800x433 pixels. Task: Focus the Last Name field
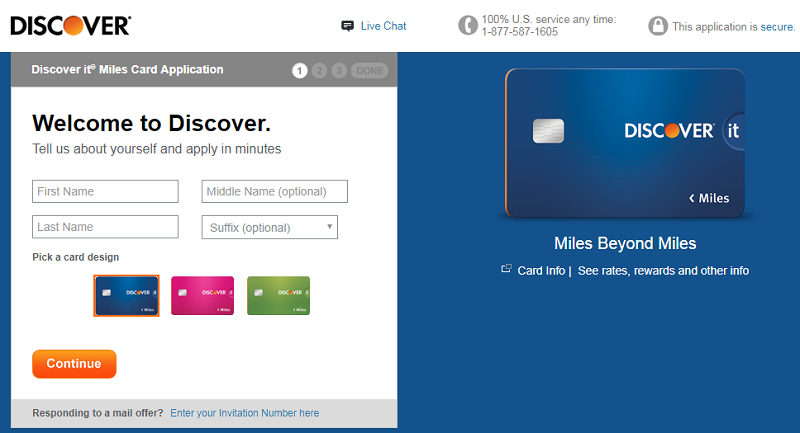[x=105, y=227]
